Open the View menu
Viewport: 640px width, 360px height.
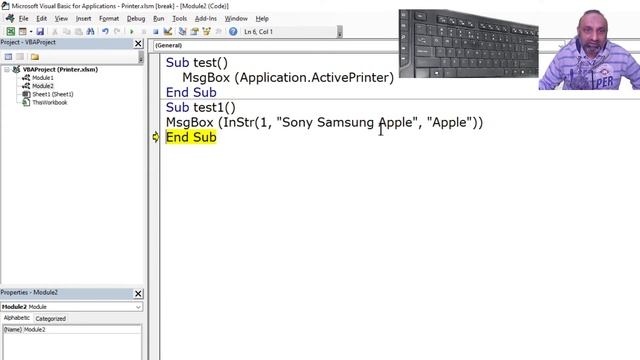[x=61, y=19]
